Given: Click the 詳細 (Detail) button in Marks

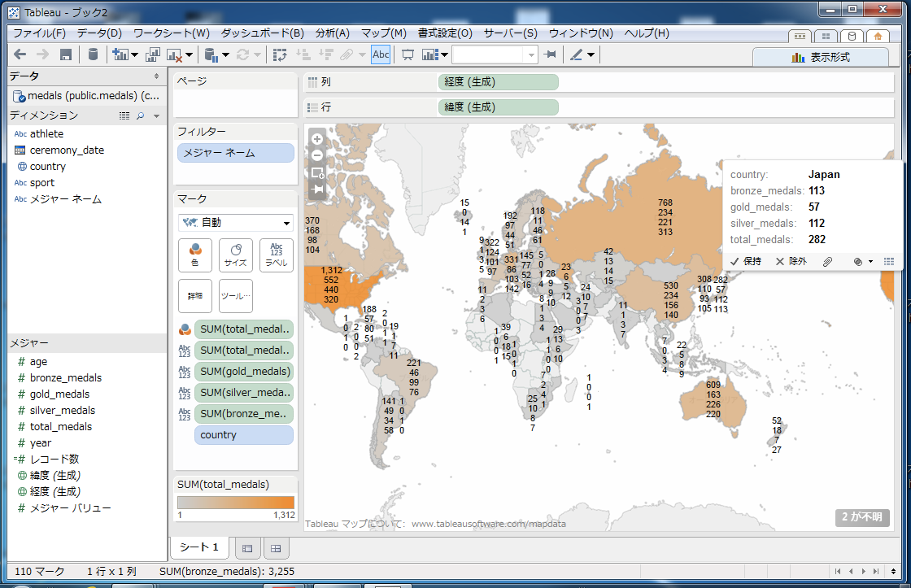Looking at the screenshot, I should tap(195, 295).
